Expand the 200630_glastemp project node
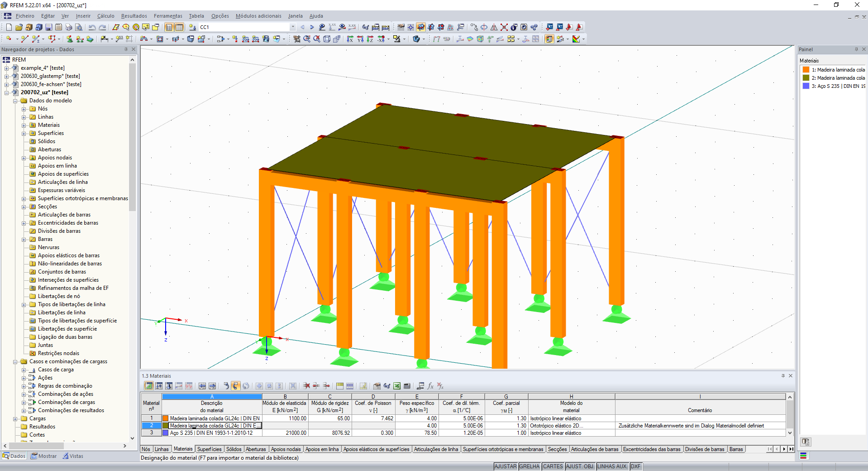The image size is (868, 471). [7, 76]
